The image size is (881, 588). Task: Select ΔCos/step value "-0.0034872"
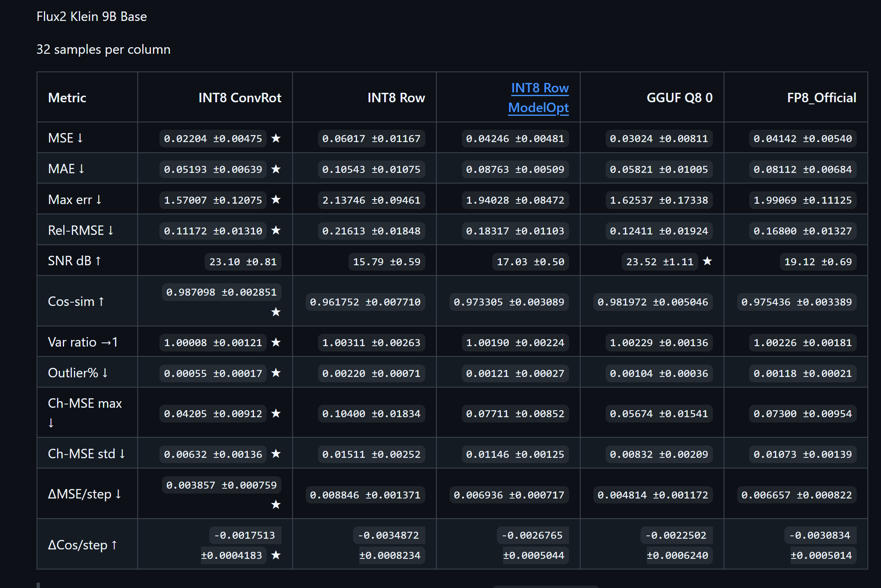tap(388, 535)
